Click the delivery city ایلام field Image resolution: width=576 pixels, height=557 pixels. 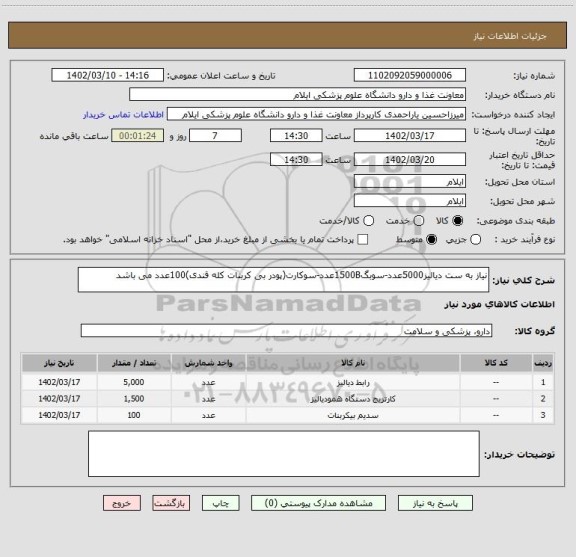410,201
